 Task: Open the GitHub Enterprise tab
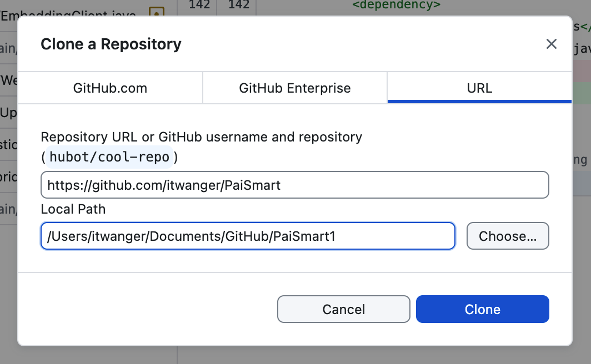point(294,88)
